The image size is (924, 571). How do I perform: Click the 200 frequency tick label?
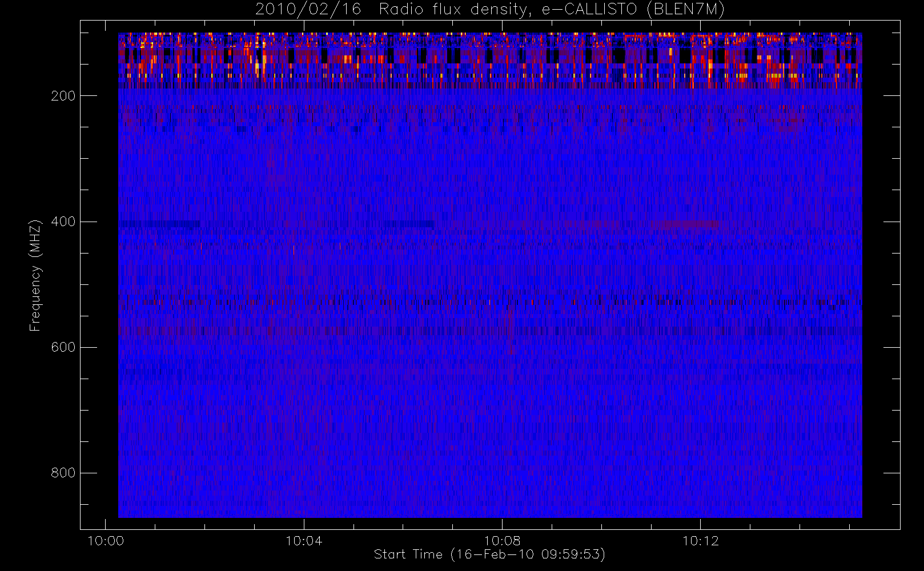pyautogui.click(x=63, y=96)
